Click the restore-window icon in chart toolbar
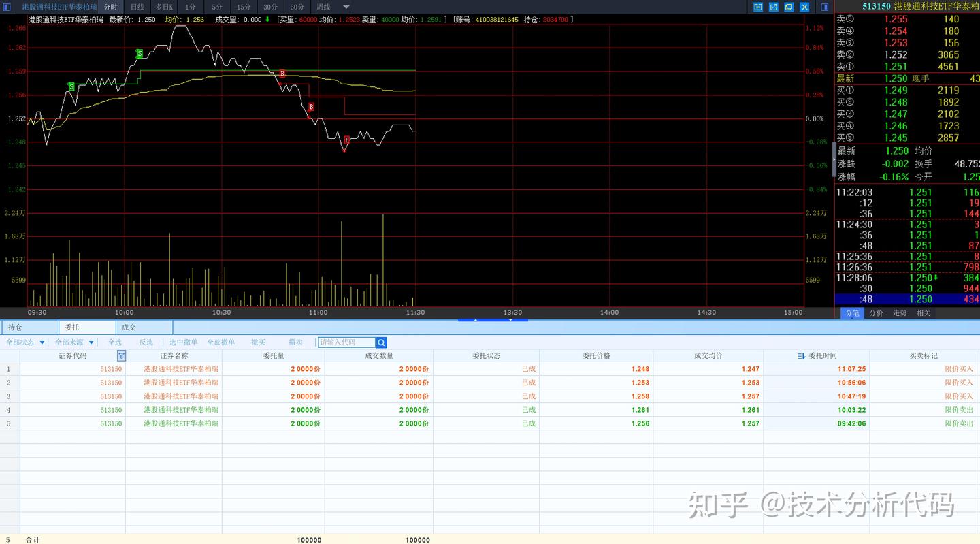This screenshot has width=980, height=544. point(789,7)
